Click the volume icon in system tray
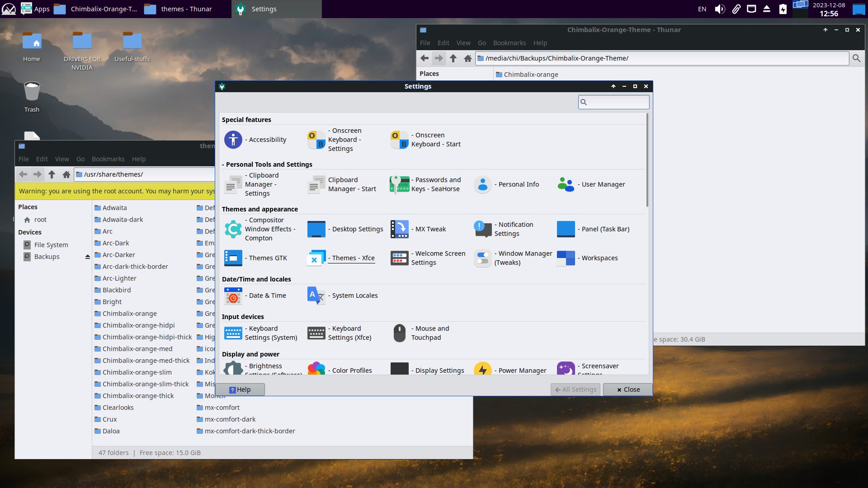The width and height of the screenshot is (868, 488). (720, 9)
